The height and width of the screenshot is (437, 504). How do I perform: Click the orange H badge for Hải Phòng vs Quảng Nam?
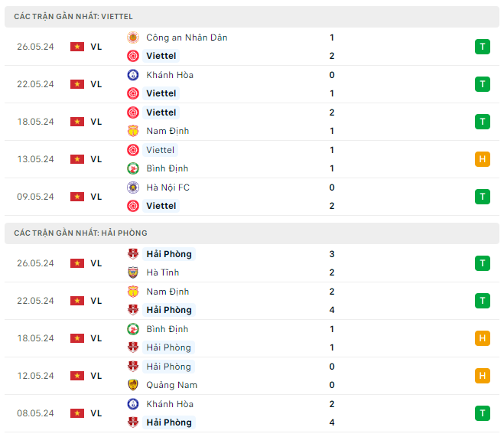482,376
